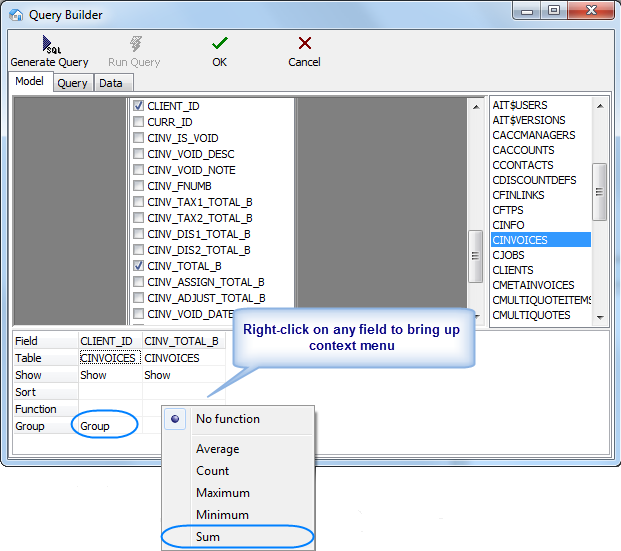Uncheck the CINV_TOTAL_B checkbox
Image resolution: width=621 pixels, height=551 pixels.
coord(138,265)
